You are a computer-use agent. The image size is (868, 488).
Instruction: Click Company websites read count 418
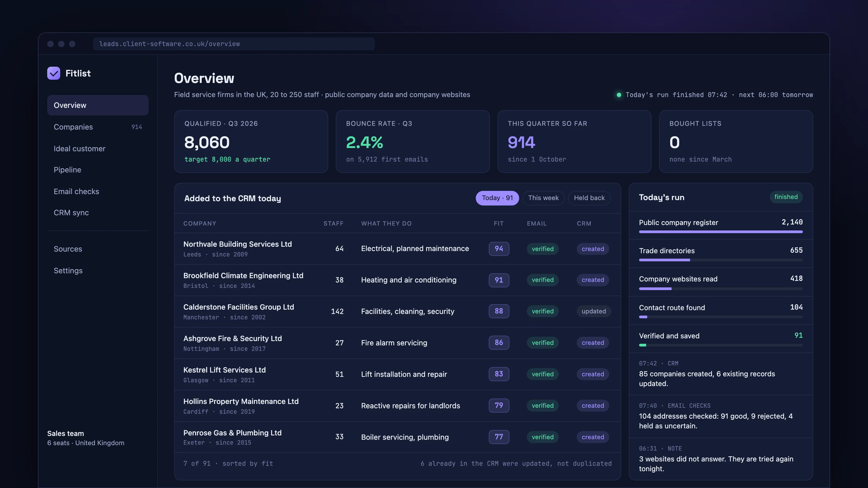(796, 278)
